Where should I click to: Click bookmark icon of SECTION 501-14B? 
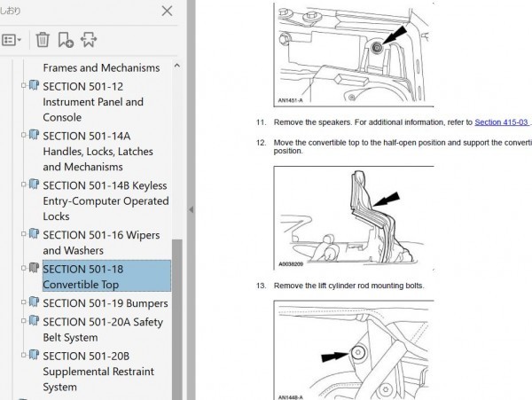point(34,184)
